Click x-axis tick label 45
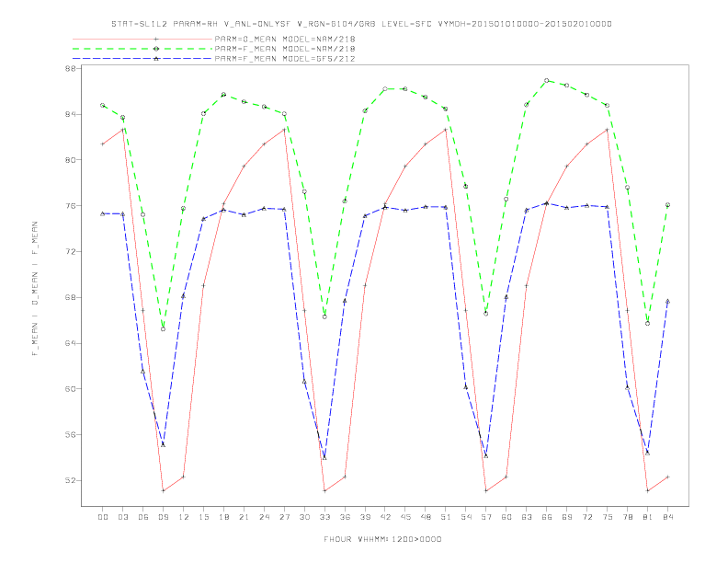Screen dimensions: 728x563 coord(405,517)
